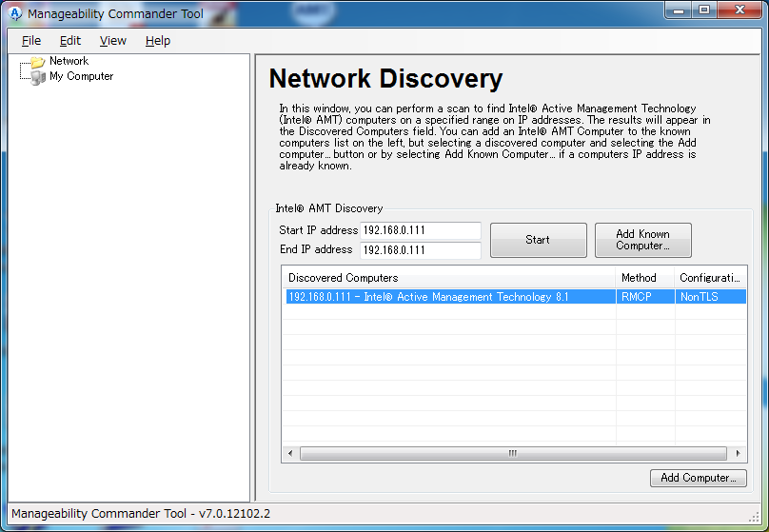Click the horizontal scrollbar thumb
This screenshot has width=769, height=532.
pyautogui.click(x=513, y=454)
